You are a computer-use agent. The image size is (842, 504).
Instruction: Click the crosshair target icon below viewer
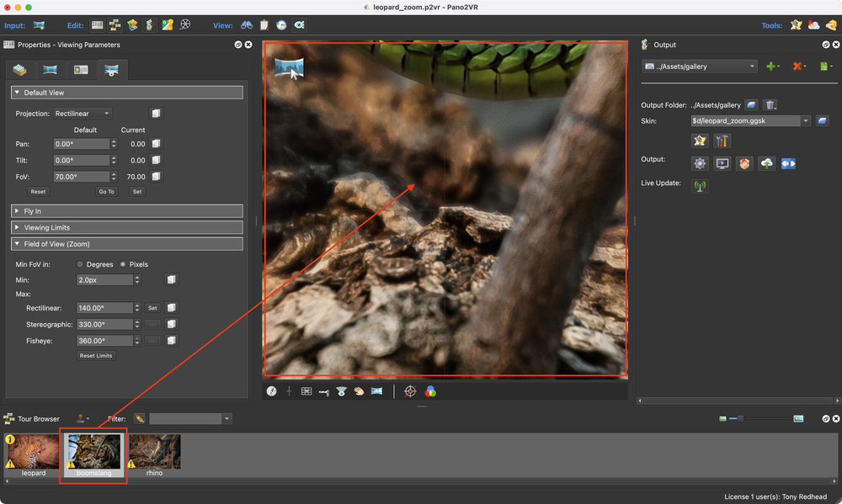(x=410, y=391)
